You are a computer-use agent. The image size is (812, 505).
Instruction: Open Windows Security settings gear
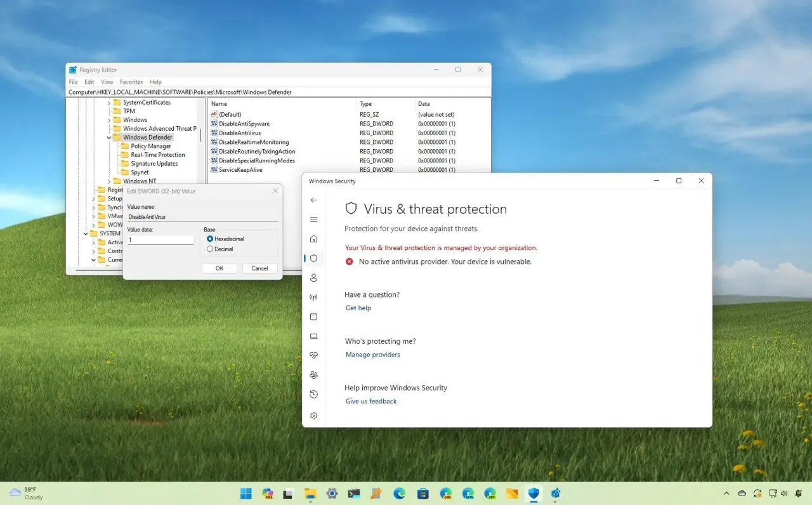point(313,416)
